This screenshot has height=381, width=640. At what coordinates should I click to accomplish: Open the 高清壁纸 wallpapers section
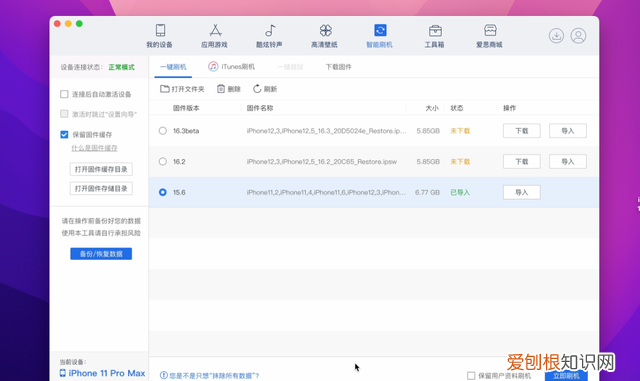point(324,36)
